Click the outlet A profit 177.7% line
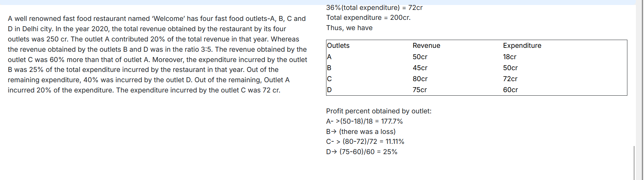The image size is (644, 180). click(x=364, y=121)
